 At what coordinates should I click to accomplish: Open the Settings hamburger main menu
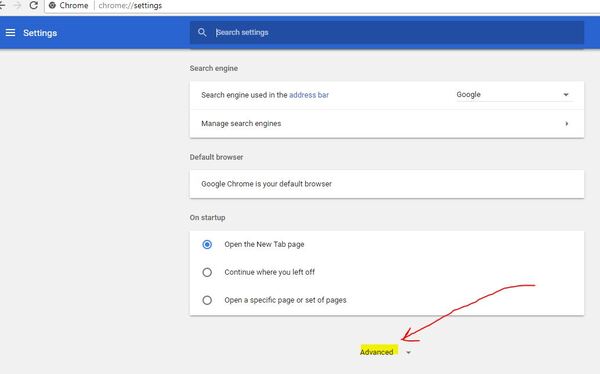coord(10,33)
